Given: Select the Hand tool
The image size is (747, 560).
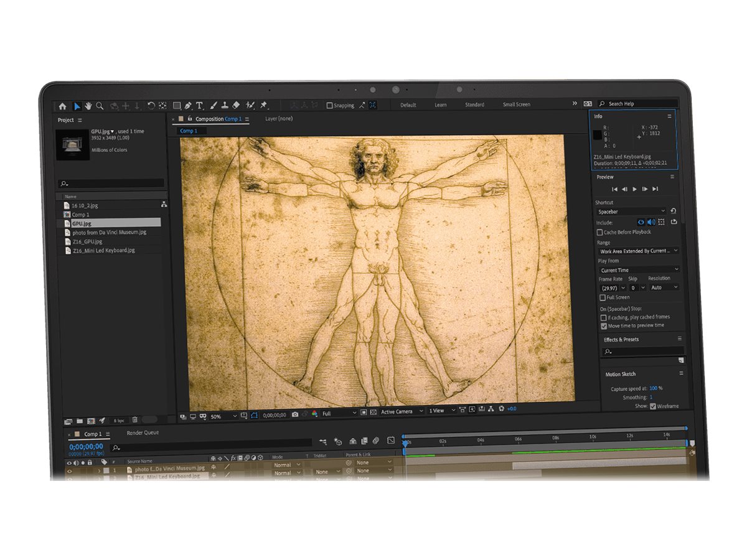Looking at the screenshot, I should pyautogui.click(x=88, y=106).
